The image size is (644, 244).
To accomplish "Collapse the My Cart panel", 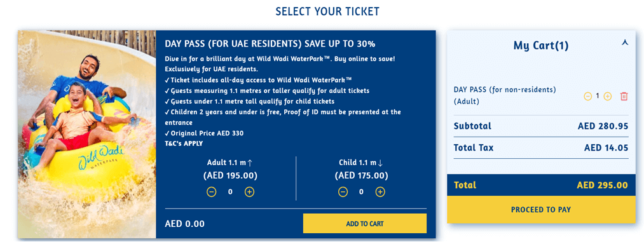I will pyautogui.click(x=625, y=43).
